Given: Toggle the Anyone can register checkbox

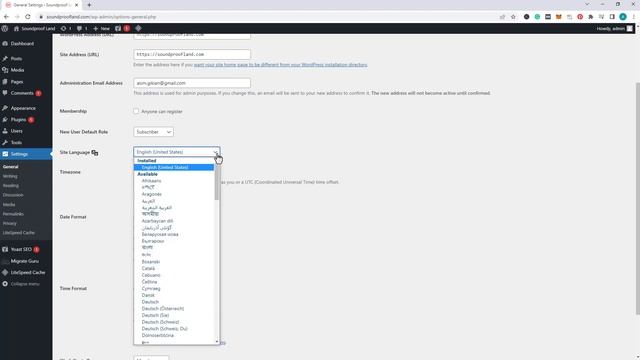Looking at the screenshot, I should (136, 111).
